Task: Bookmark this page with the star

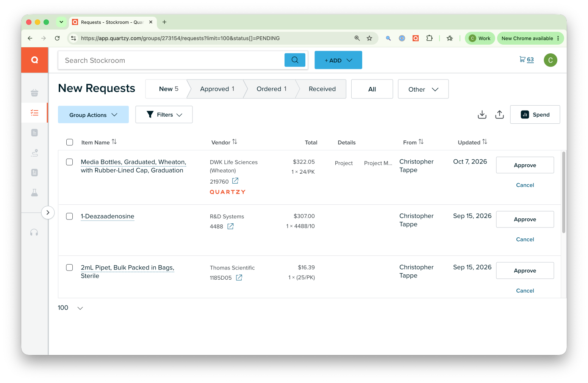Action: 369,38
